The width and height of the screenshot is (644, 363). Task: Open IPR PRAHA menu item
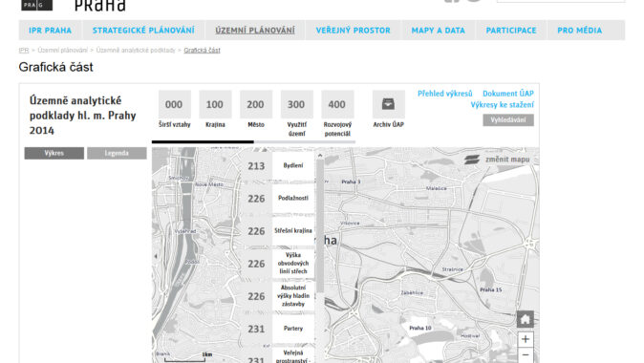pyautogui.click(x=50, y=31)
